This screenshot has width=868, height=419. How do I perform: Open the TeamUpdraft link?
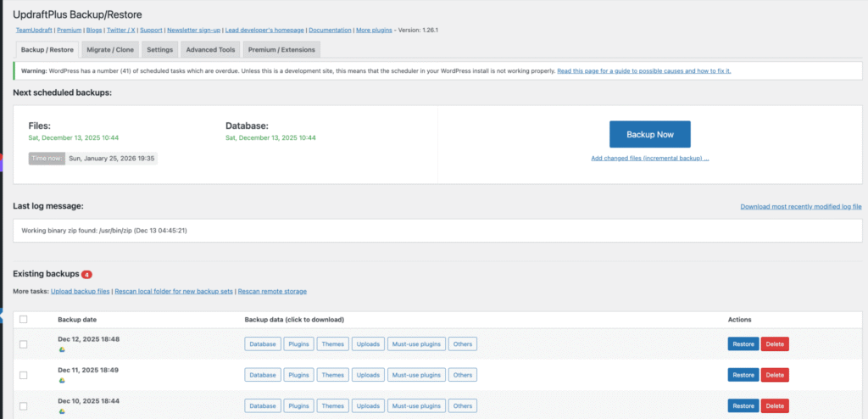point(33,30)
